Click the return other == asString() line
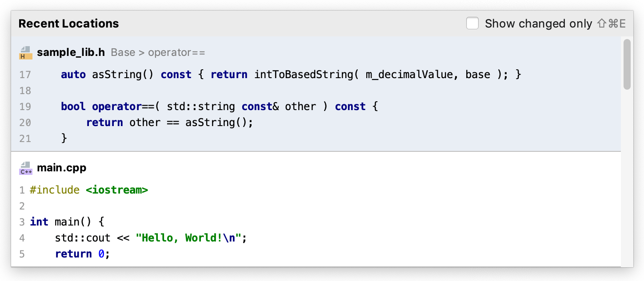The width and height of the screenshot is (644, 281). click(x=169, y=123)
